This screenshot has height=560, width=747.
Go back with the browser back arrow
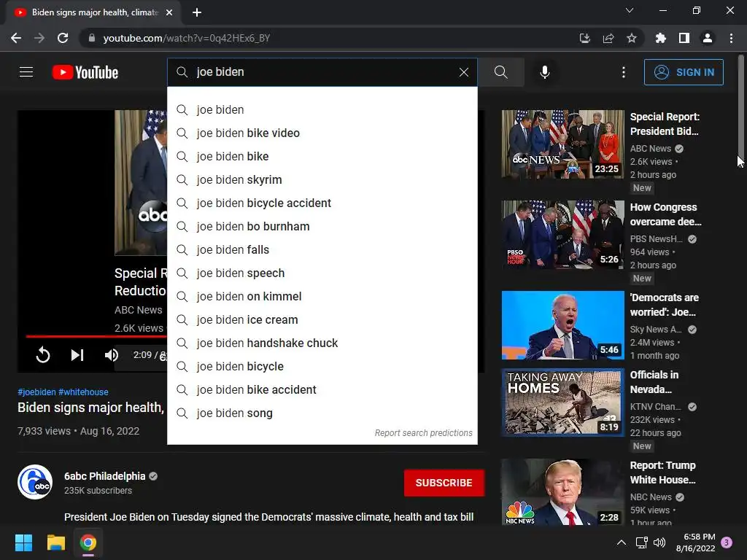click(16, 38)
